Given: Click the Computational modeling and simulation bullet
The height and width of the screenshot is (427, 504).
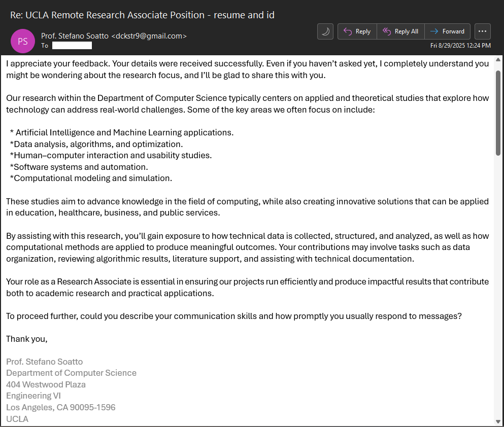Looking at the screenshot, I should 91,178.
